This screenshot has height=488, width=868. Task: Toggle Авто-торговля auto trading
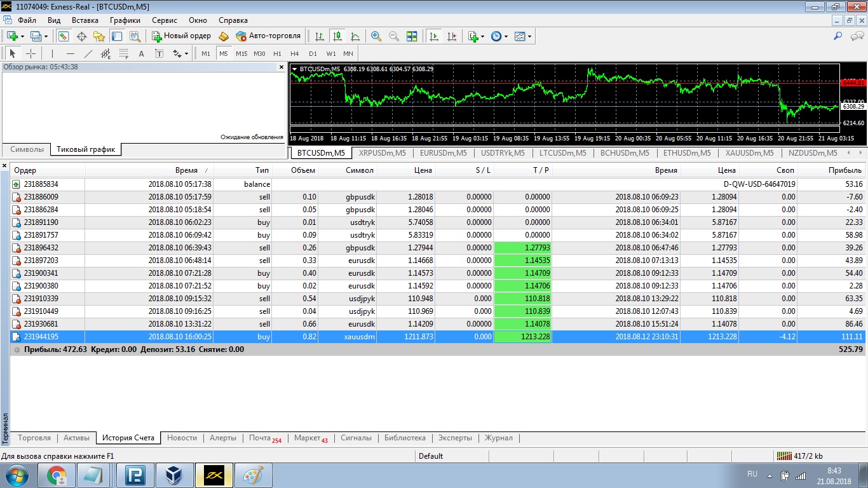pyautogui.click(x=268, y=36)
